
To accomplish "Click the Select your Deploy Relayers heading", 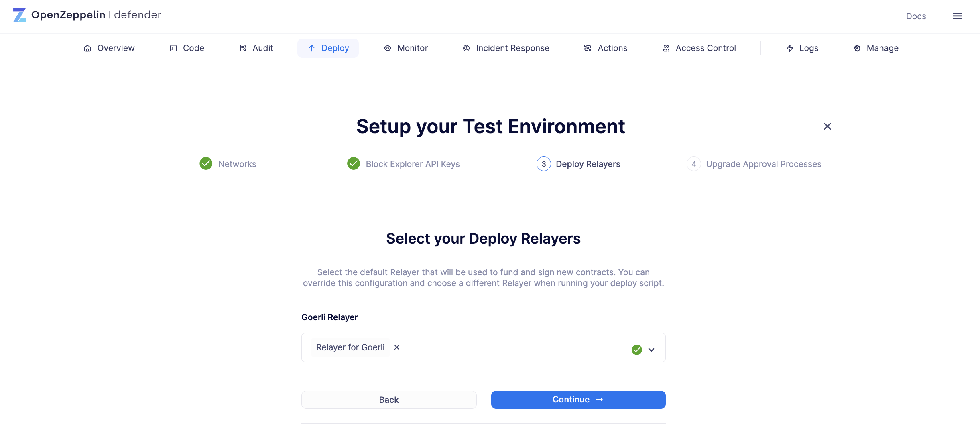I will 483,238.
